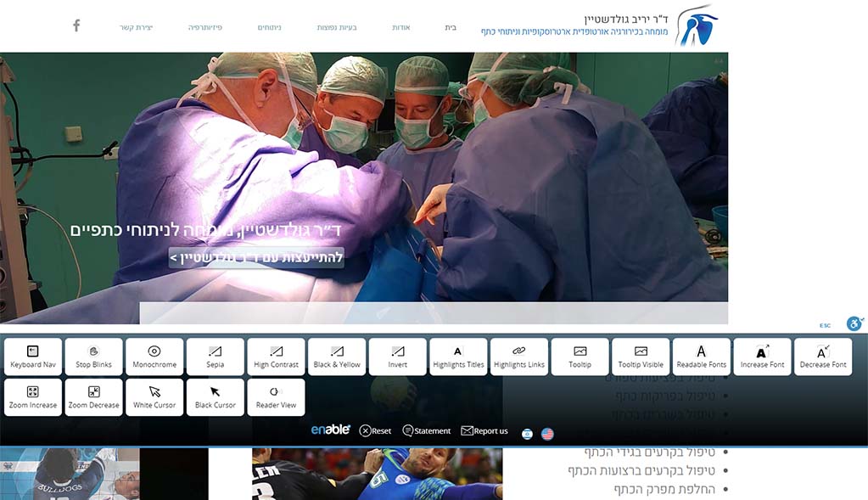Open the ניתוחים menu item
This screenshot has width=868, height=500.
(x=270, y=27)
